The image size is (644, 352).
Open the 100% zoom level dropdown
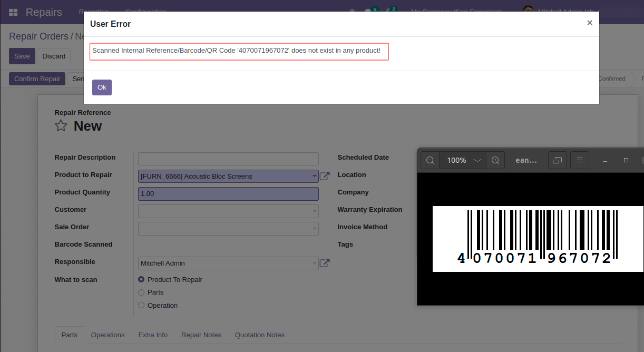click(462, 160)
